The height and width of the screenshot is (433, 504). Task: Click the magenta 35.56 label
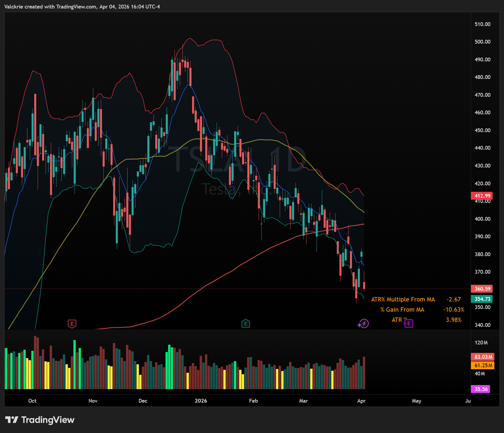pyautogui.click(x=481, y=389)
